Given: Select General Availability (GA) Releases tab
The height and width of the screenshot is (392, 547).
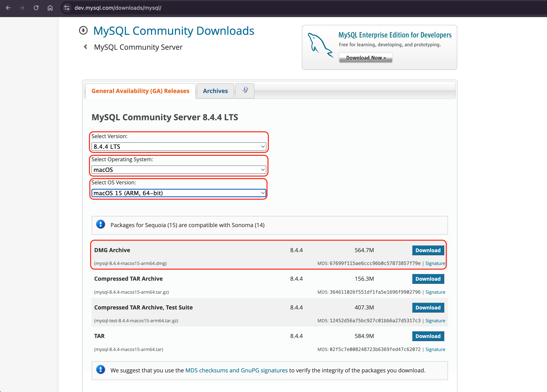Looking at the screenshot, I should [x=140, y=91].
